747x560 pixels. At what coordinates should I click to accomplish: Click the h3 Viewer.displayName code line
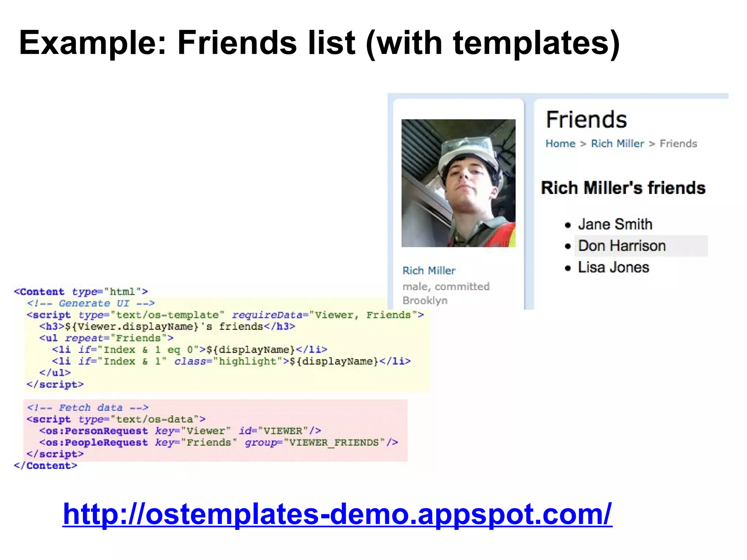click(x=167, y=327)
